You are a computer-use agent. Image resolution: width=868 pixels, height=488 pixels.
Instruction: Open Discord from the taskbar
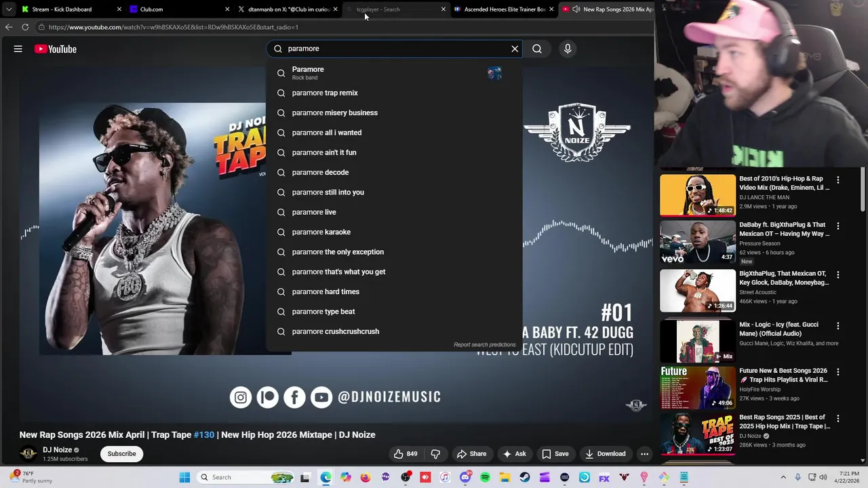465,477
